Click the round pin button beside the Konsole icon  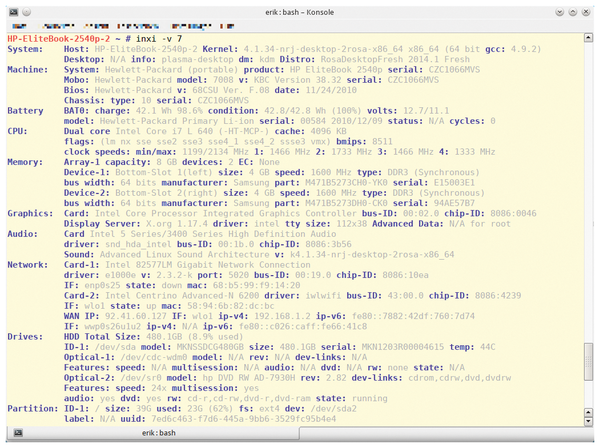tap(26, 12)
